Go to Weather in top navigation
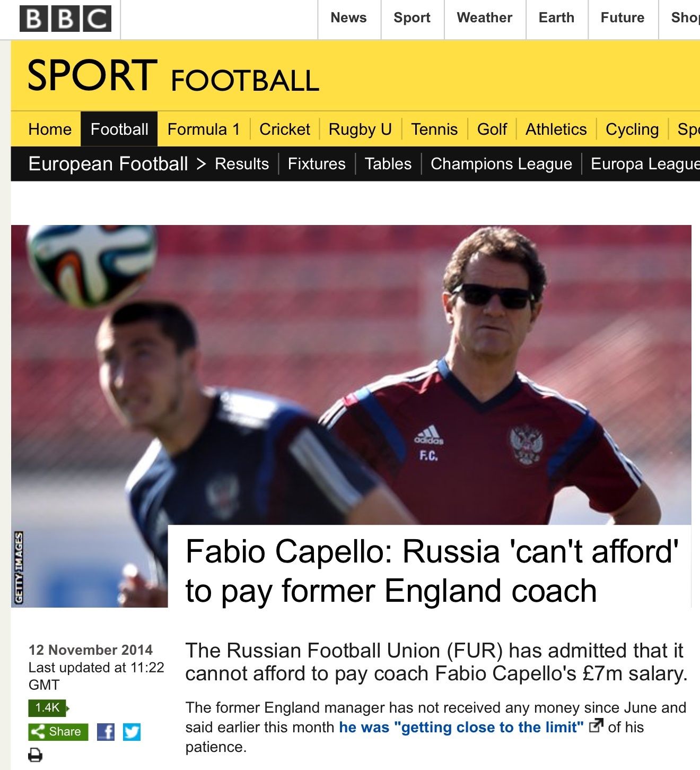This screenshot has height=770, width=700. click(x=484, y=18)
